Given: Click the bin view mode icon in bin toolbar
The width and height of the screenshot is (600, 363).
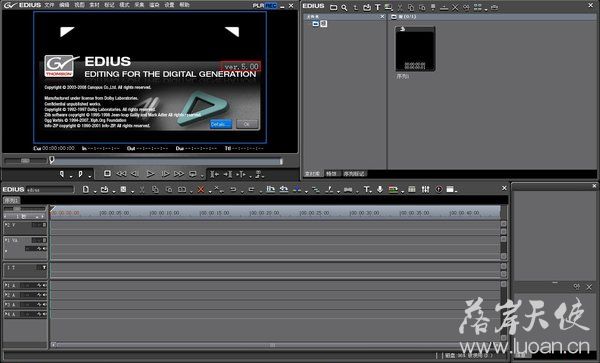Looking at the screenshot, I should (x=478, y=7).
